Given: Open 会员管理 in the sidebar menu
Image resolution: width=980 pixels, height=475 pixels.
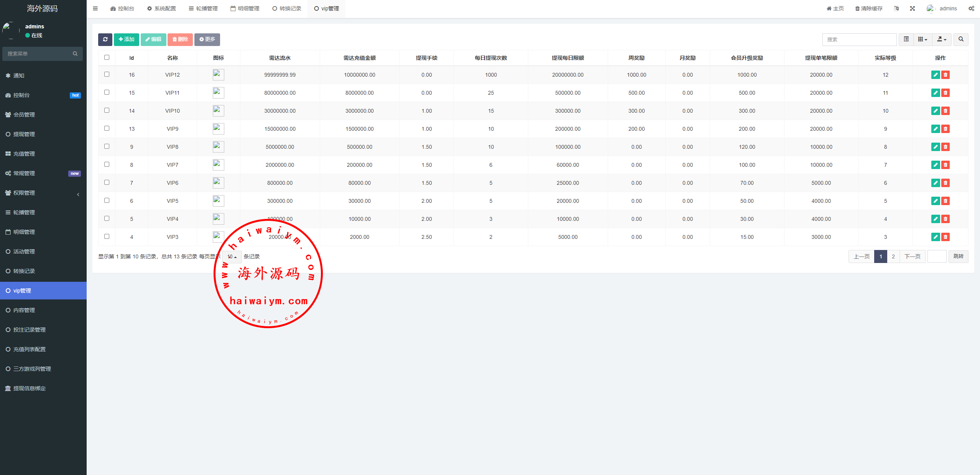Looking at the screenshot, I should [24, 115].
